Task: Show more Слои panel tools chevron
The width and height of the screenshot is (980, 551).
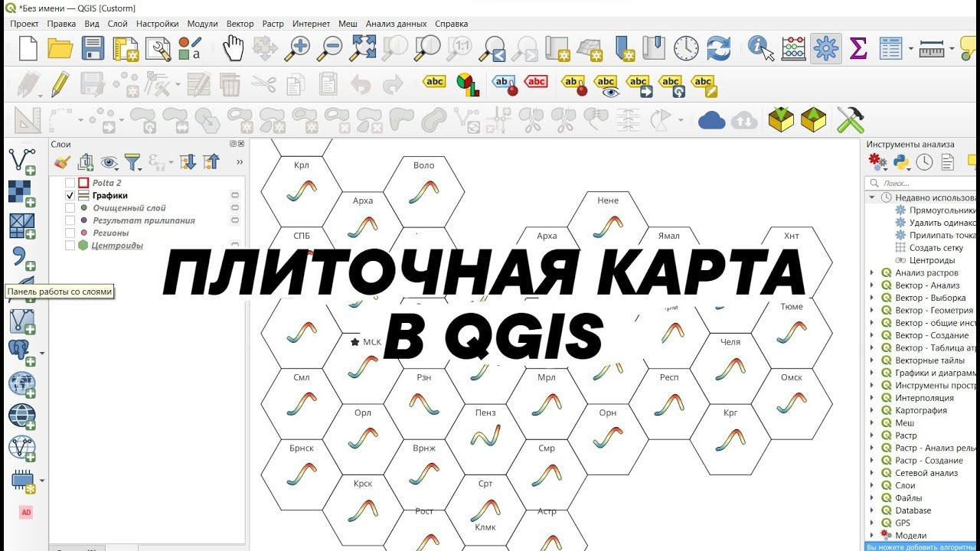Action: click(x=240, y=161)
